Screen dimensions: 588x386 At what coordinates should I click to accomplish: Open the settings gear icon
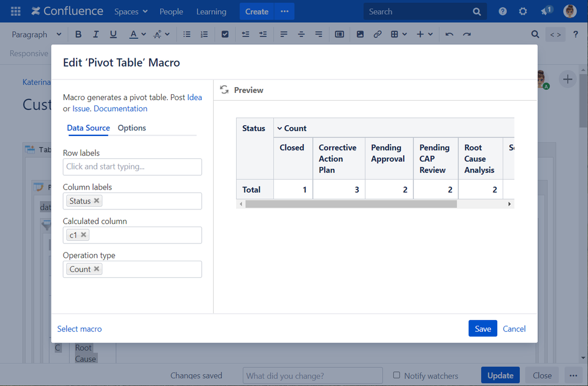pyautogui.click(x=523, y=11)
